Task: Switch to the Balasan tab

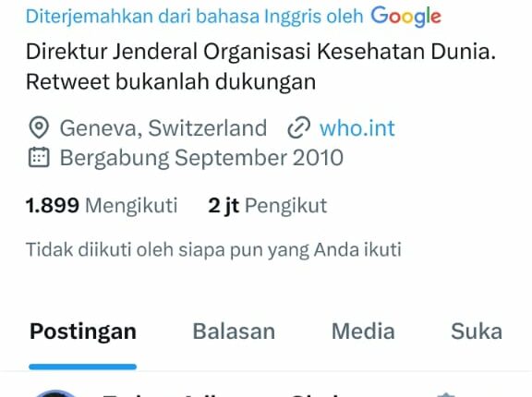Action: click(234, 331)
